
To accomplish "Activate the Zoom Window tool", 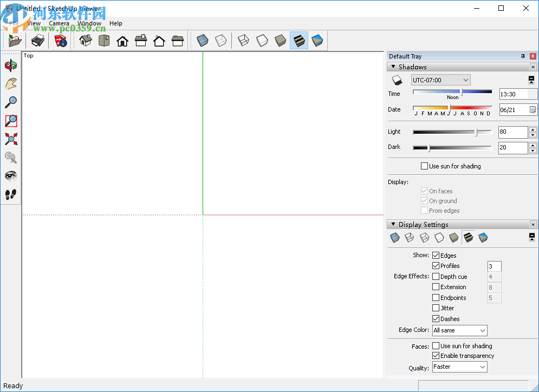I will point(11,120).
